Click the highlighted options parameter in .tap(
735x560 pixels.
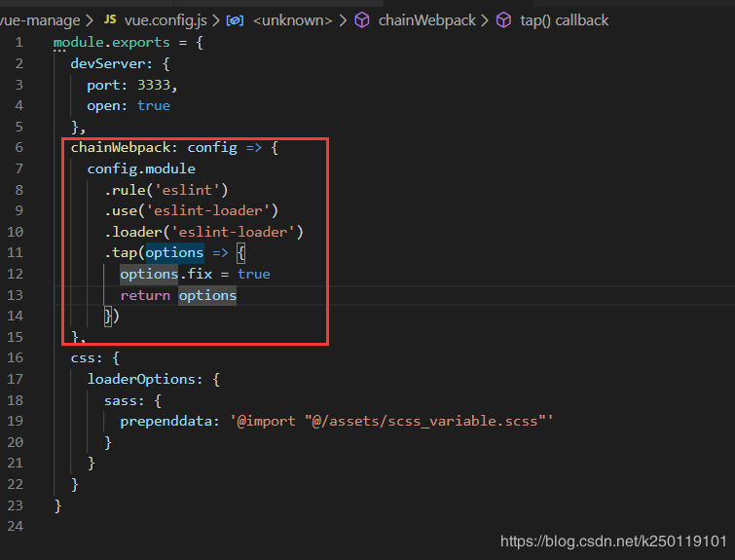point(174,252)
